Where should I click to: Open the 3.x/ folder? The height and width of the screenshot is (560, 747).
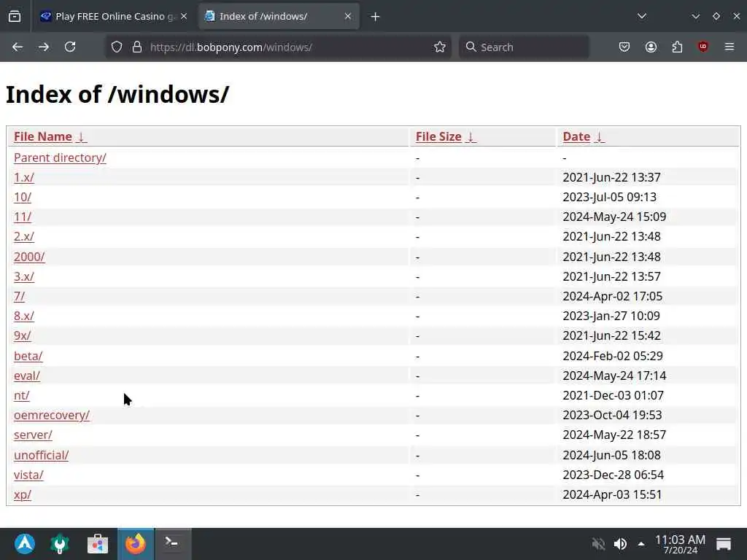click(x=24, y=276)
